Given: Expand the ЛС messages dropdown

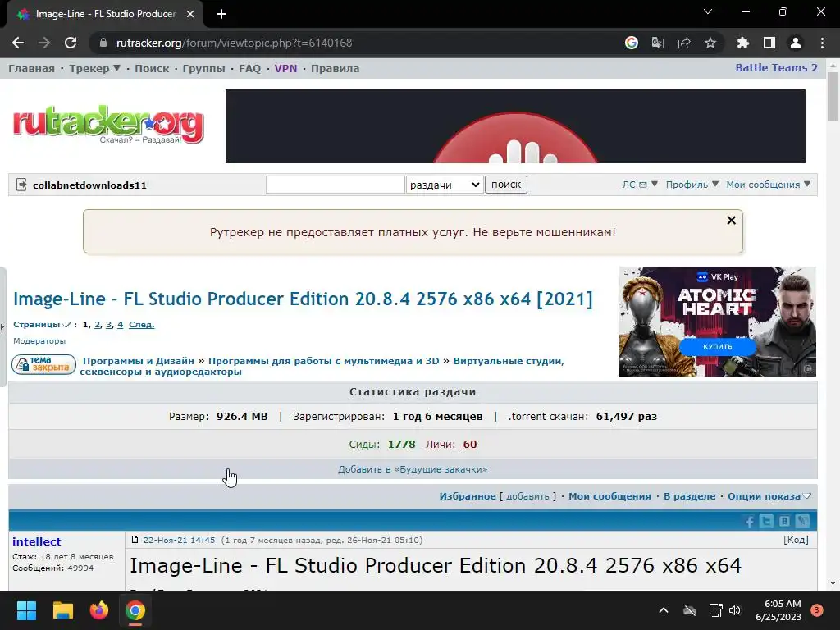Looking at the screenshot, I should [x=640, y=185].
